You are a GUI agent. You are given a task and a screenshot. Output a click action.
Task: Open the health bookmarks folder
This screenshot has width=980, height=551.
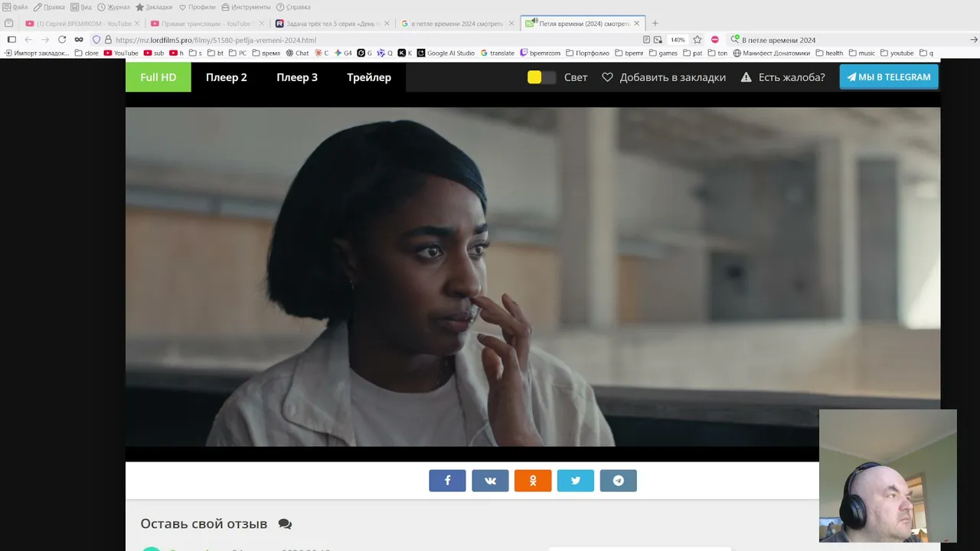click(x=829, y=53)
